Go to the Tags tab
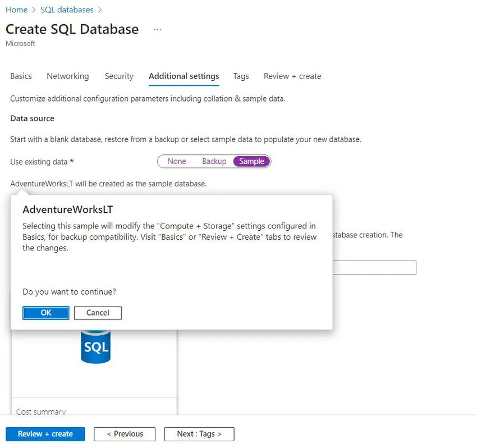The image size is (477, 448). tap(241, 76)
